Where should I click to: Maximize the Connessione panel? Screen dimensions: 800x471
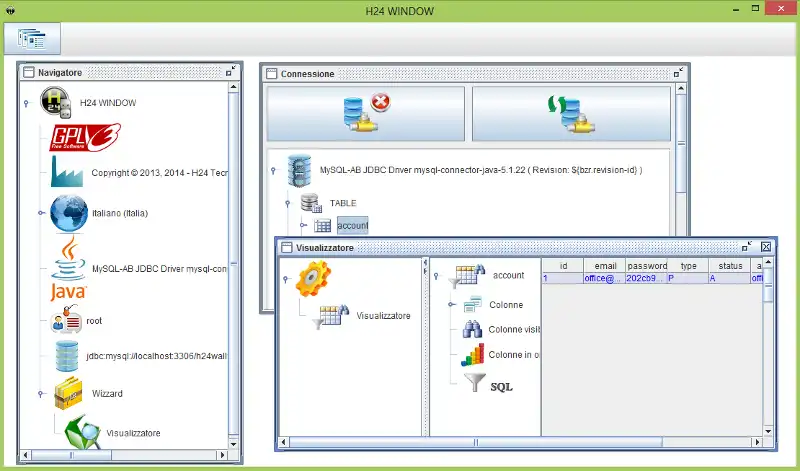(678, 72)
